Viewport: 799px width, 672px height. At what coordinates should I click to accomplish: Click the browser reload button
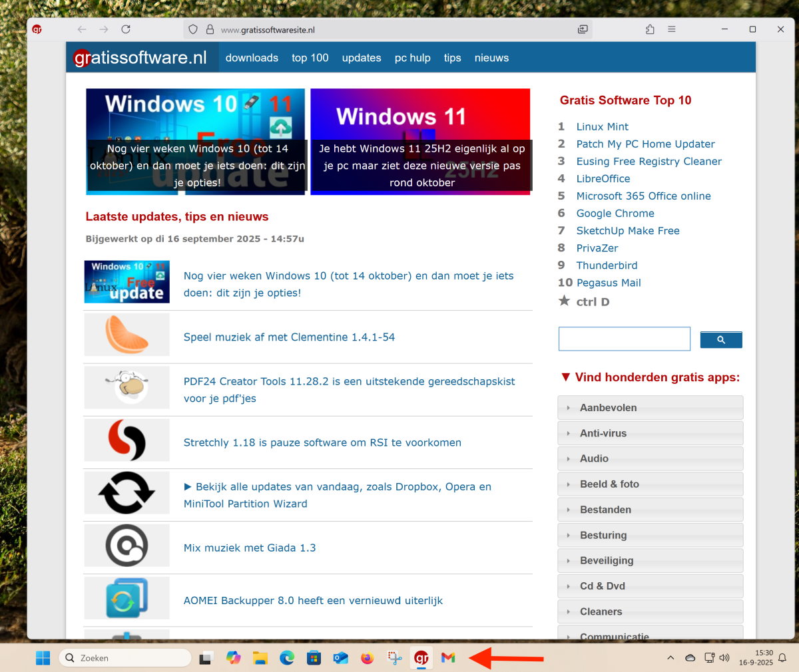[x=126, y=29]
